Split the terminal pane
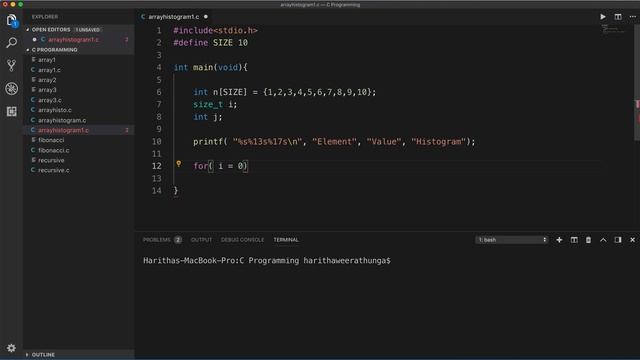Image resolution: width=640 pixels, height=360 pixels. pyautogui.click(x=574, y=240)
